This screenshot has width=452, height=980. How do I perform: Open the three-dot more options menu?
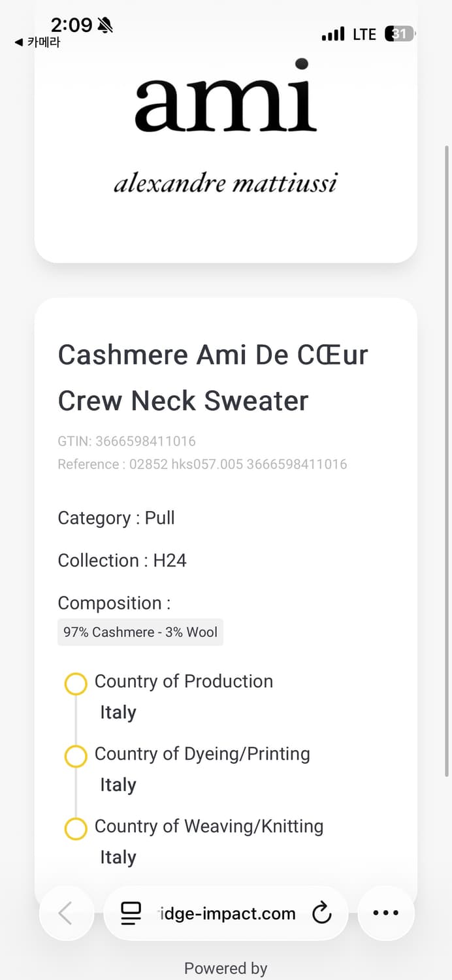(386, 913)
